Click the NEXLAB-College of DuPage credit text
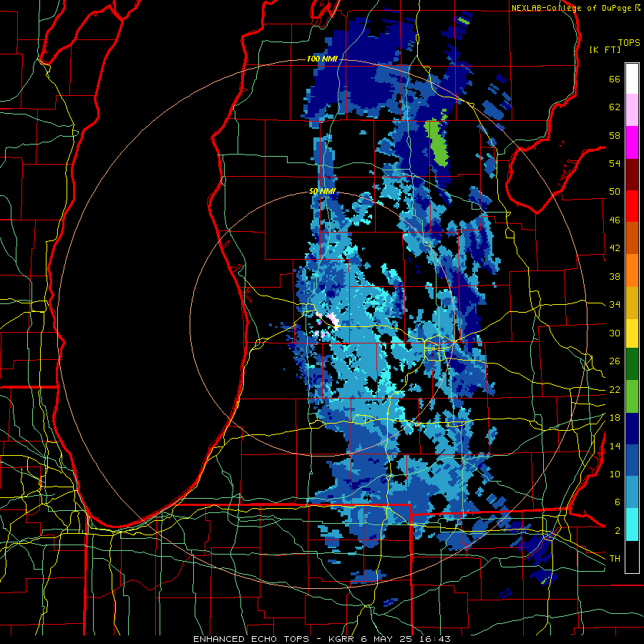 pos(572,8)
